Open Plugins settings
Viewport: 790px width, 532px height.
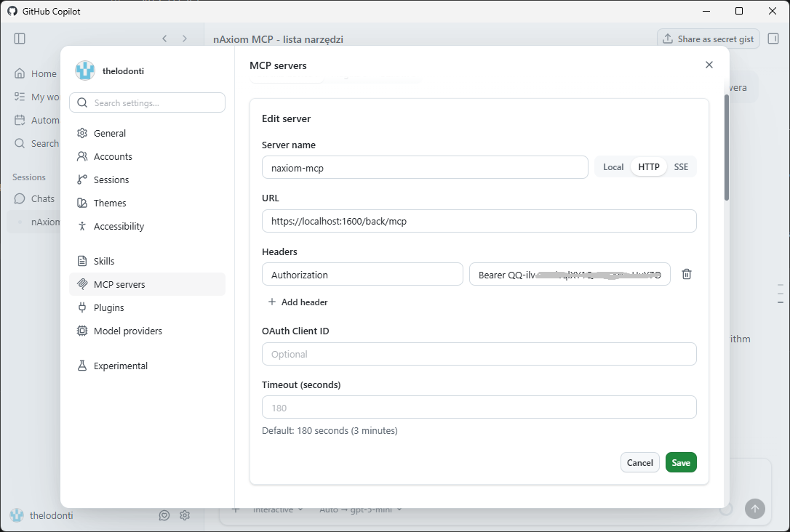coord(147,307)
